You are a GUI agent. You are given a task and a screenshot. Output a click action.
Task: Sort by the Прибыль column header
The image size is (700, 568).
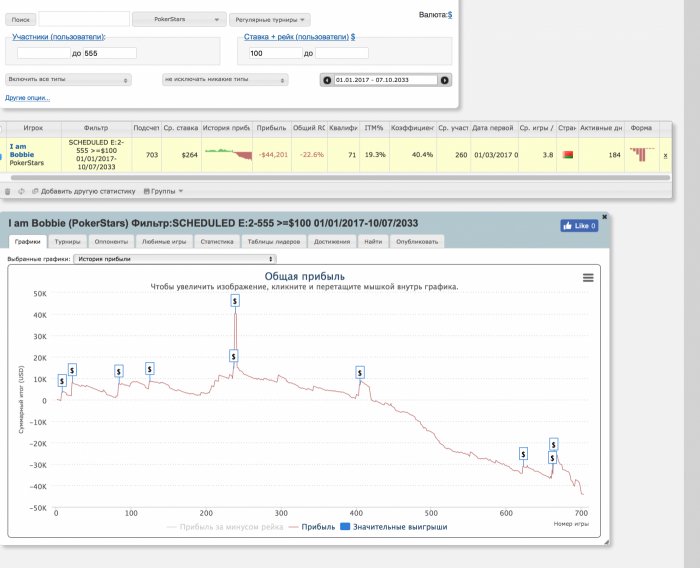[x=271, y=128]
